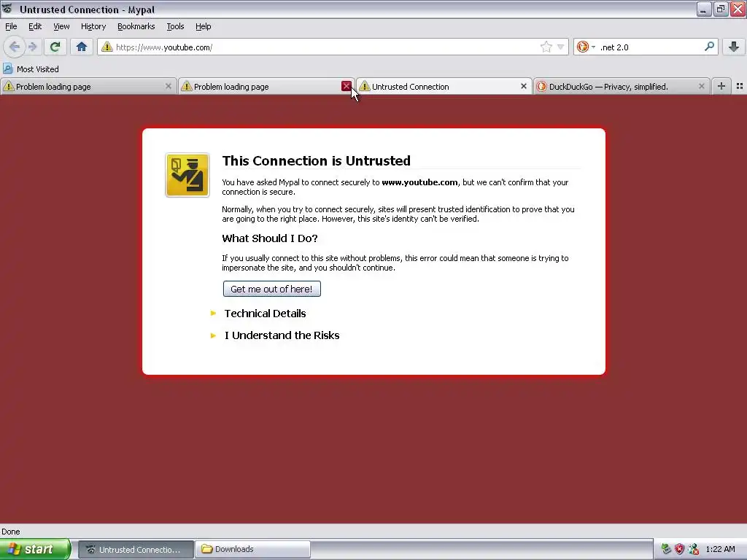Select Untrusted Connection taskbar button
Image resolution: width=747 pixels, height=560 pixels.
(136, 550)
